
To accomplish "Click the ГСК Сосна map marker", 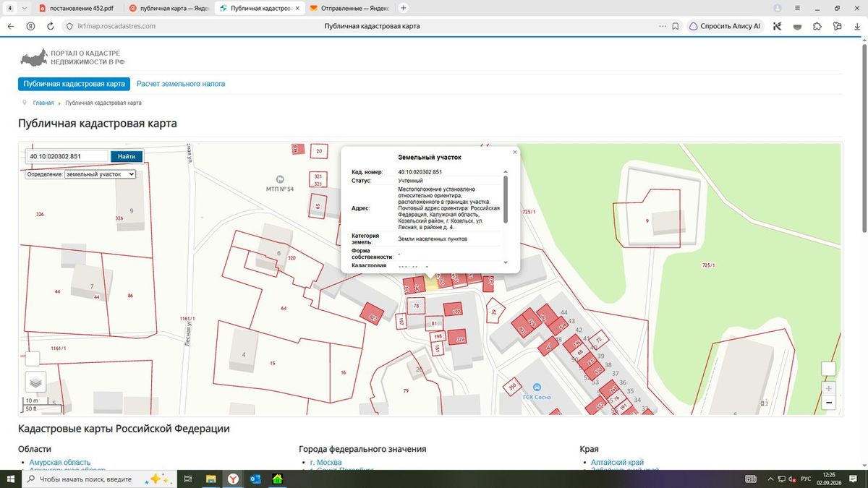I will point(537,389).
